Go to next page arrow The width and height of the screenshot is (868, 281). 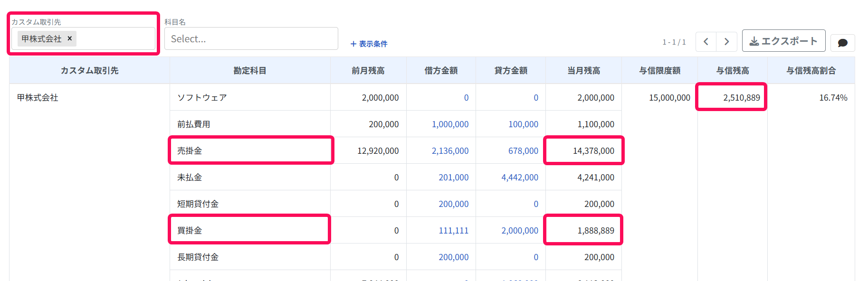pyautogui.click(x=727, y=42)
